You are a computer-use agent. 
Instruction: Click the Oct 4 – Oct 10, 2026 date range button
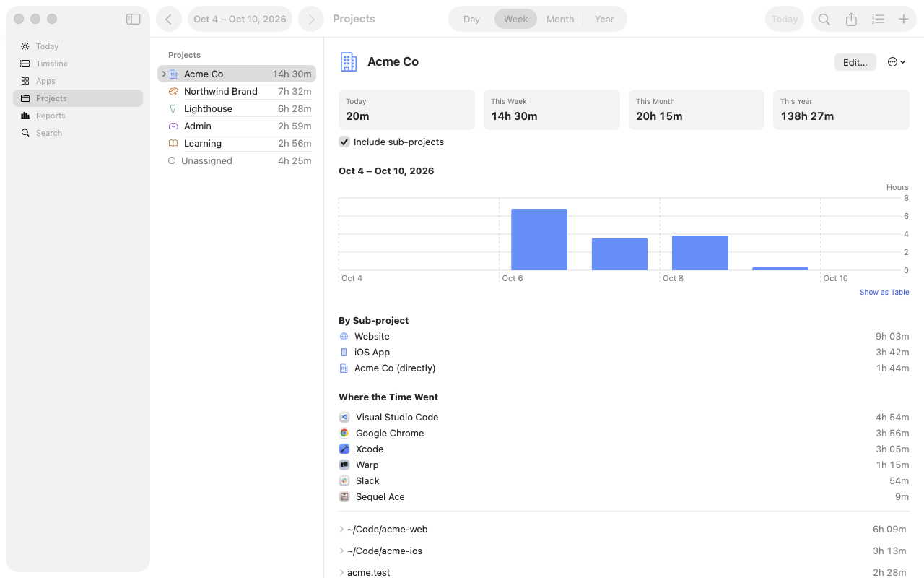pos(240,19)
